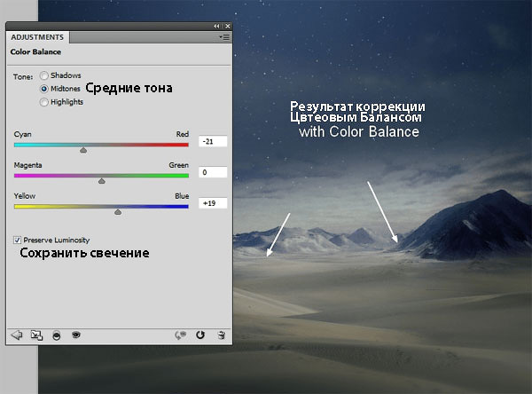The height and width of the screenshot is (394, 532).
Task: Close the Adjustments panel
Action: click(x=228, y=26)
